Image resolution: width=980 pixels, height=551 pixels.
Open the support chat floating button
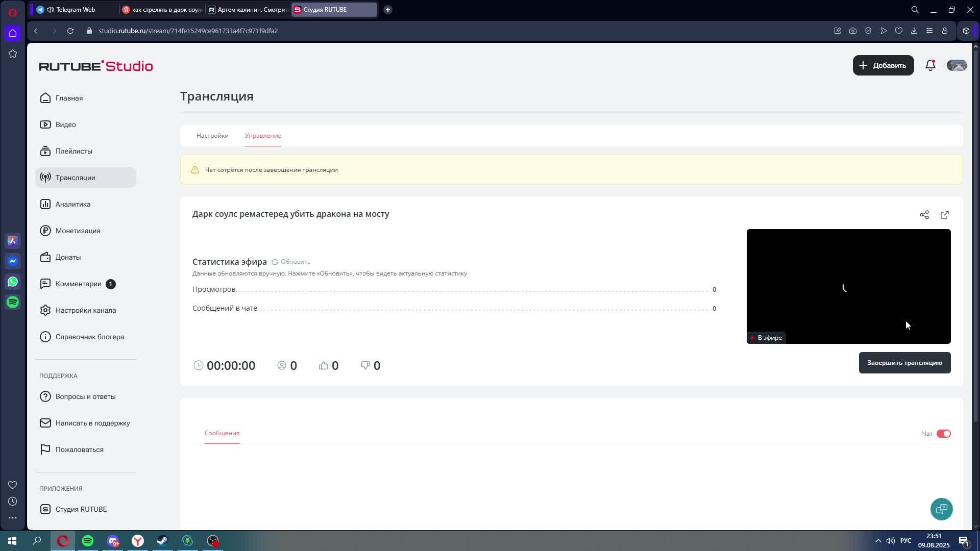click(x=941, y=509)
